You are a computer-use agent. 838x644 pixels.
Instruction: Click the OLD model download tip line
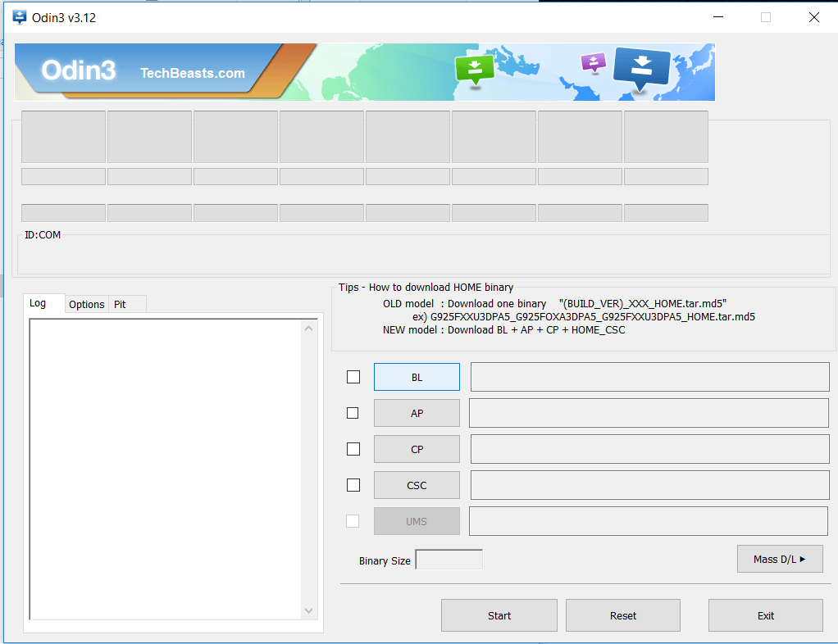click(x=554, y=304)
